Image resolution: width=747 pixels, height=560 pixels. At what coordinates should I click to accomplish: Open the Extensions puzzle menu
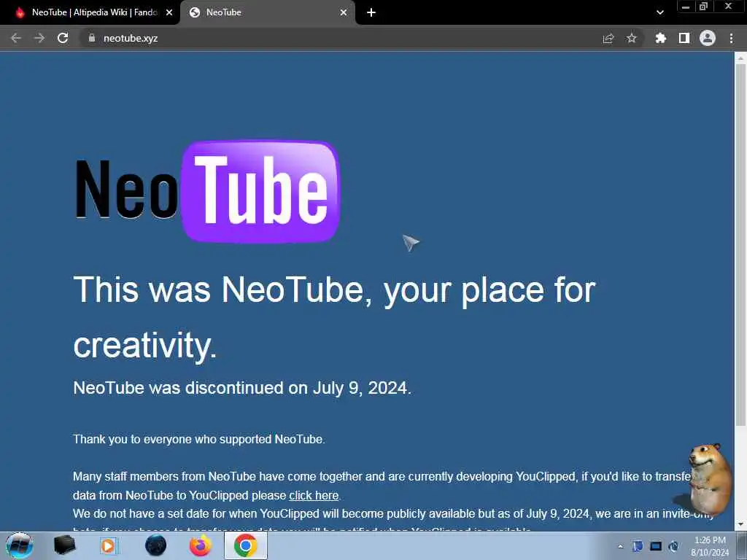click(x=661, y=38)
